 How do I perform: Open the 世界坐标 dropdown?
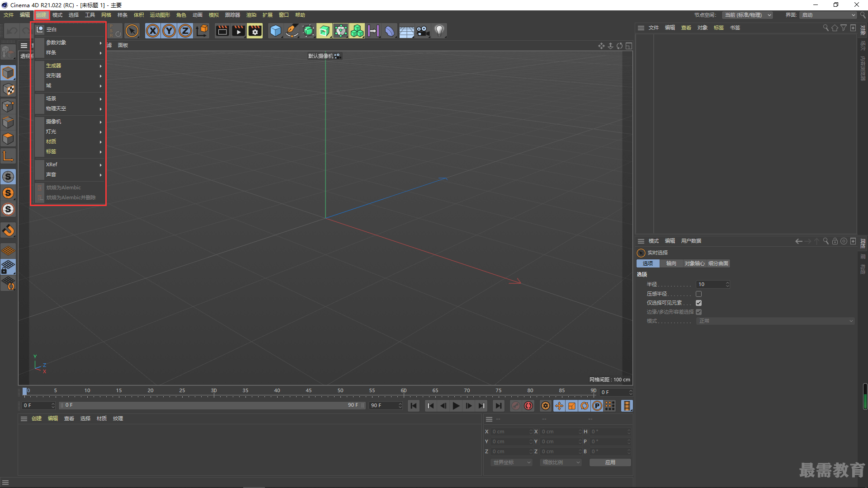point(511,462)
